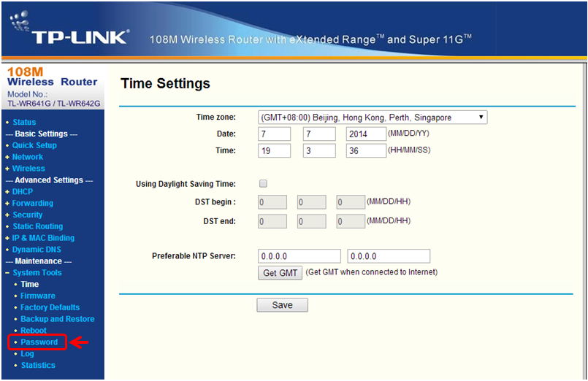Click the Maintenance section label
Screen dimensions: 588x381
click(x=39, y=261)
